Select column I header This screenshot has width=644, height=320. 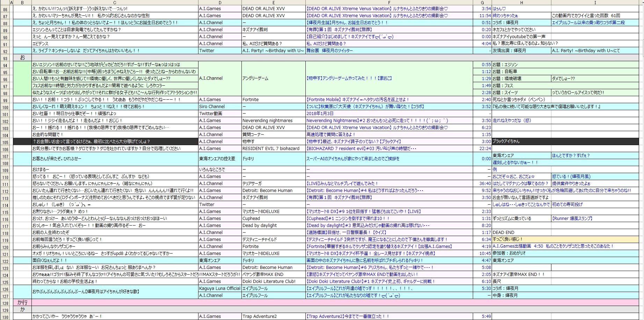595,3
